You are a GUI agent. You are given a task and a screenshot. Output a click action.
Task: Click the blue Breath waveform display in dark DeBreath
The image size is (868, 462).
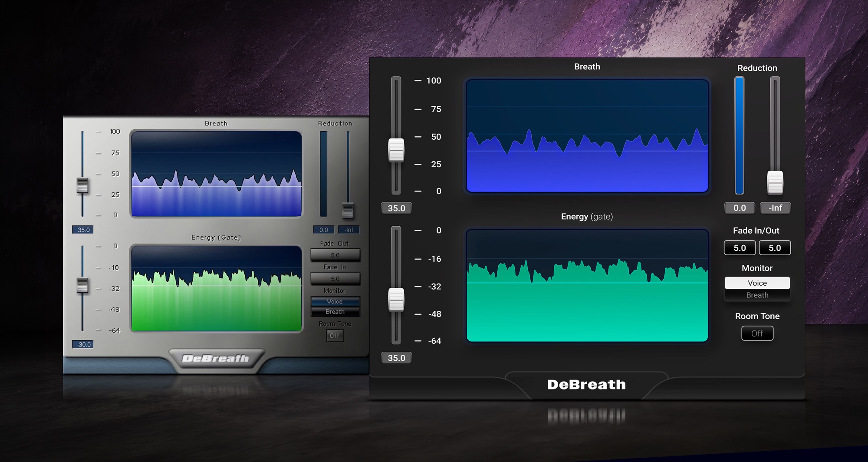[587, 135]
